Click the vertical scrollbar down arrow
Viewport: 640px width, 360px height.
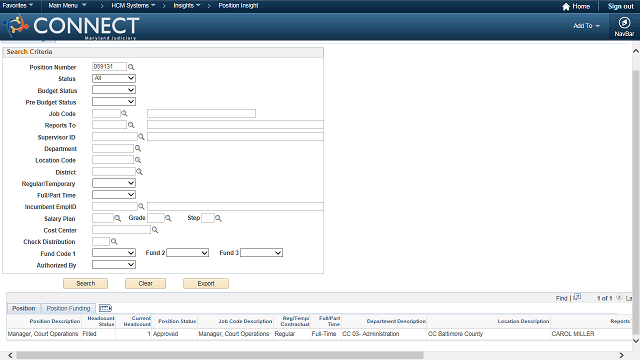pos(636,340)
